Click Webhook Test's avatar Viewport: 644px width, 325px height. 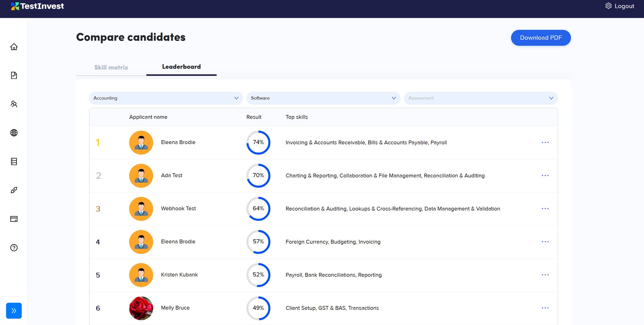click(141, 209)
